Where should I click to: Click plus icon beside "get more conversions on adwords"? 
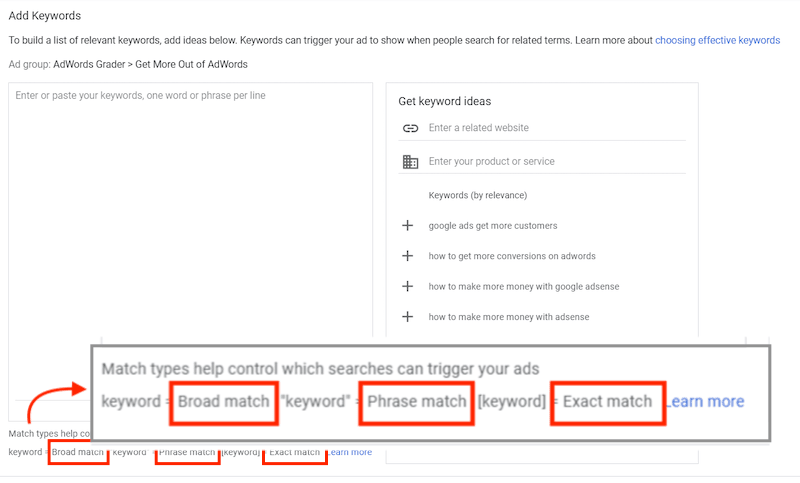click(x=408, y=256)
